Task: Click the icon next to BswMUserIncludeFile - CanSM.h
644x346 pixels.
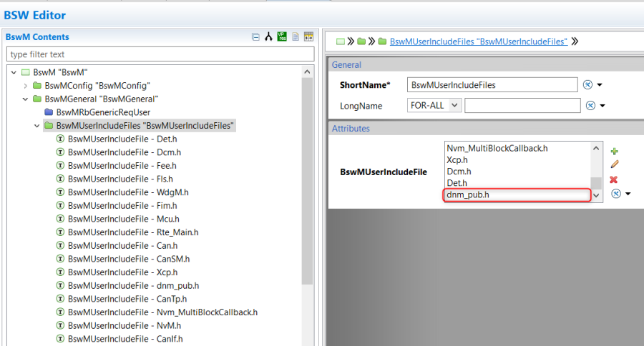Action: (60, 259)
